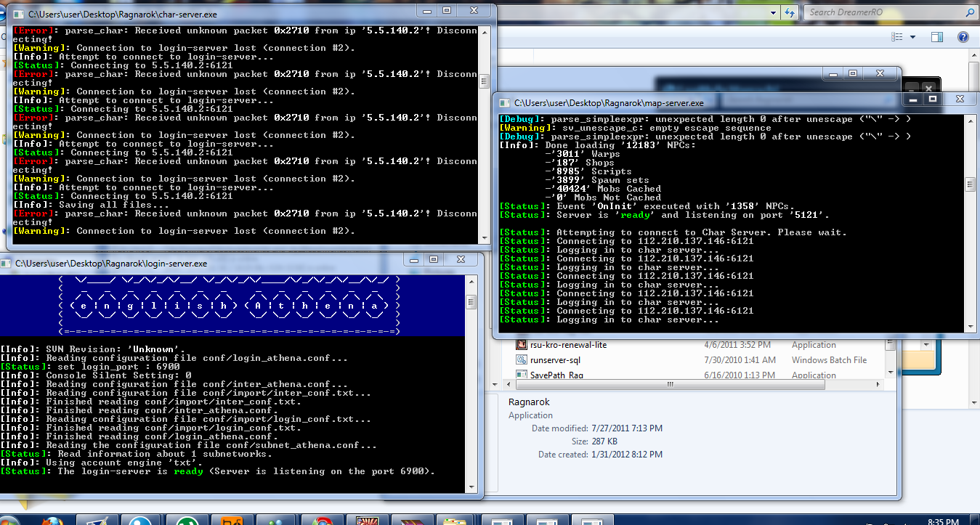Open Explorer help with the question mark icon
This screenshot has width=980, height=525.
pos(963,37)
